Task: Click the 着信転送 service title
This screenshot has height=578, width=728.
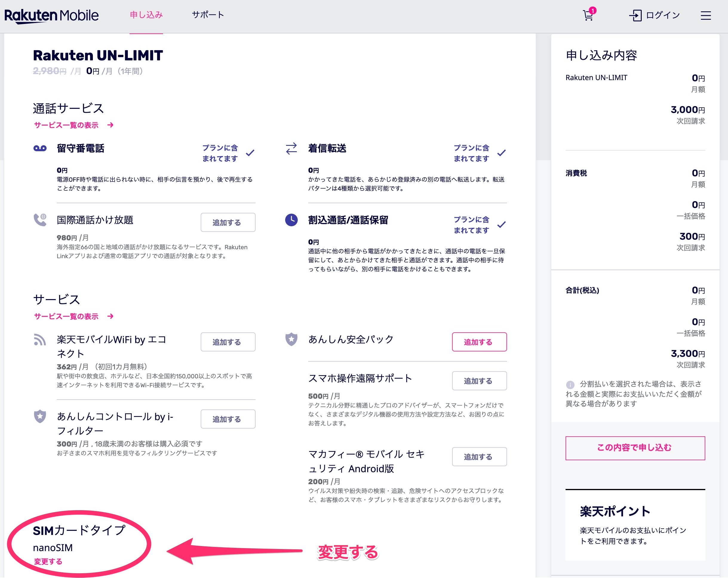Action: (327, 149)
